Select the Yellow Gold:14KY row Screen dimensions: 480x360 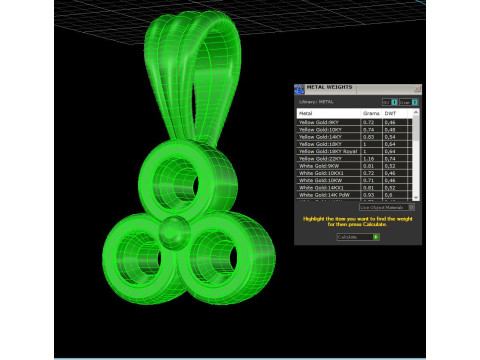pos(355,137)
